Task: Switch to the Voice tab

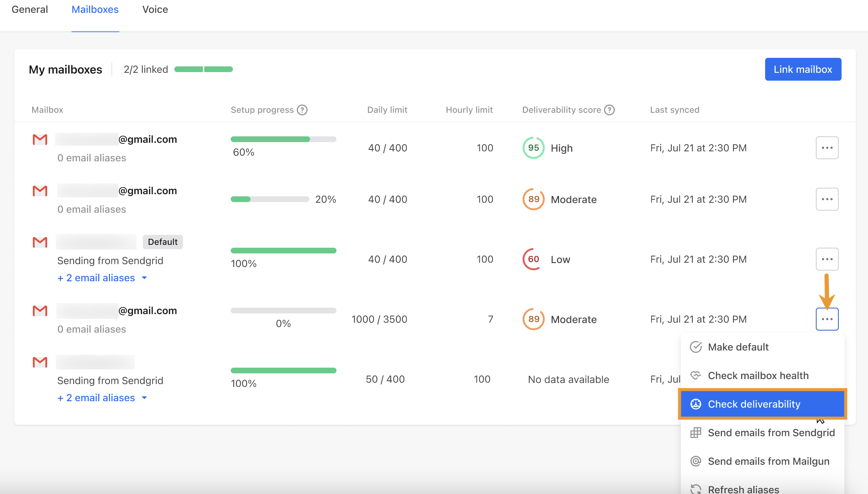Action: [x=155, y=9]
